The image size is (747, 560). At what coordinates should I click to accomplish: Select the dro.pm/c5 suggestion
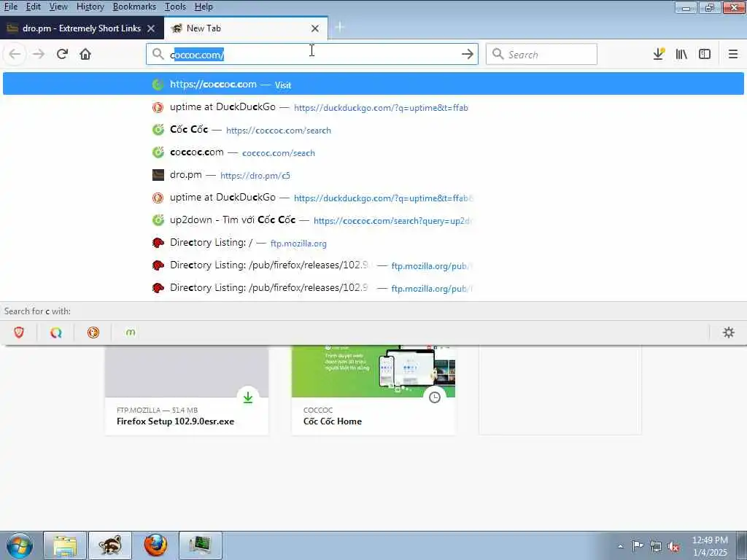click(x=373, y=175)
